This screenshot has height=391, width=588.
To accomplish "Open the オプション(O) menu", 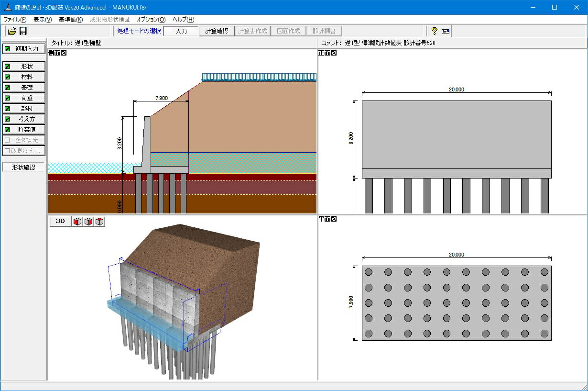I will (x=151, y=20).
